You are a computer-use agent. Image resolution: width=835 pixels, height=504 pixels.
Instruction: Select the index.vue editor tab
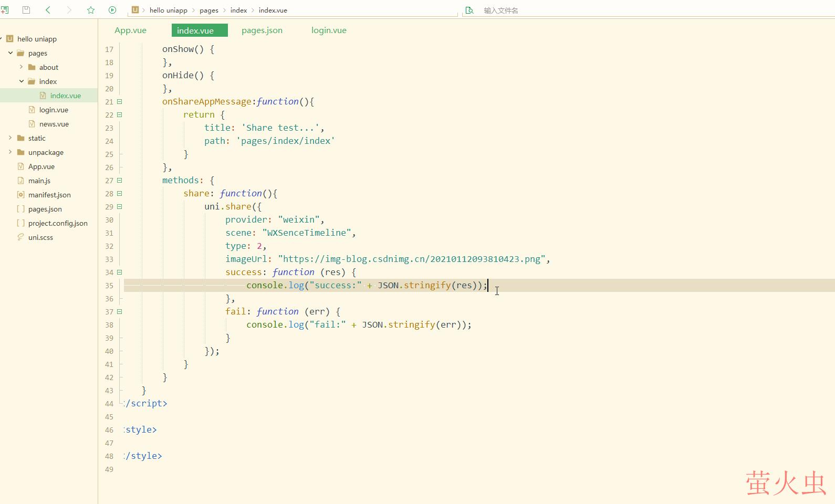coord(200,30)
